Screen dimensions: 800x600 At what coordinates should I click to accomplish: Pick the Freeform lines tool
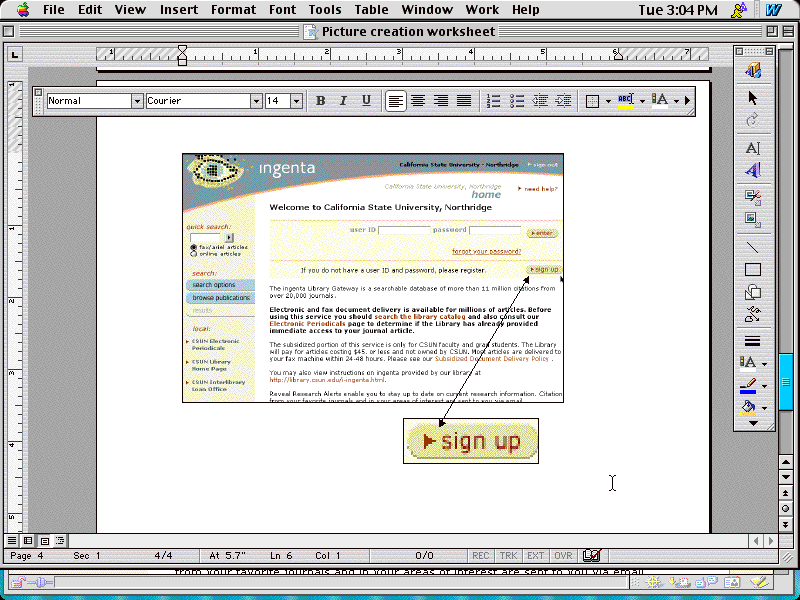[x=753, y=314]
